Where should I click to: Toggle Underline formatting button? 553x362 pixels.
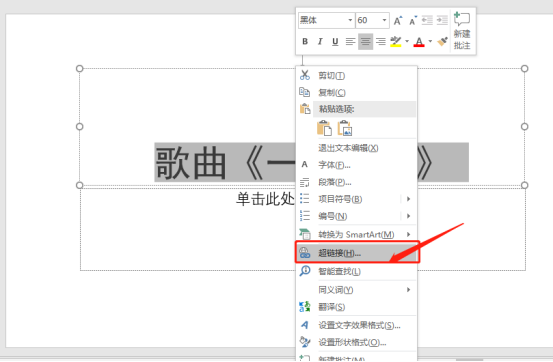click(335, 42)
